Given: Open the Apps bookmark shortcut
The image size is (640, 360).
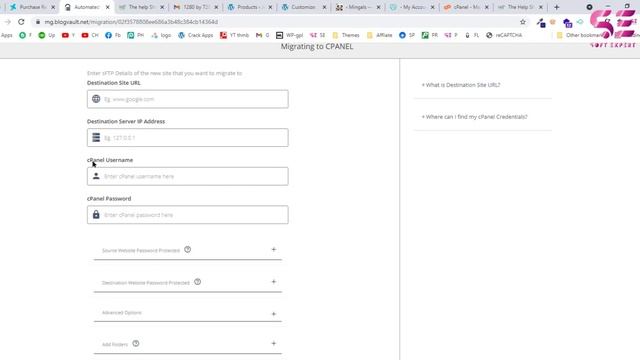Looking at the screenshot, I should click(x=7, y=36).
